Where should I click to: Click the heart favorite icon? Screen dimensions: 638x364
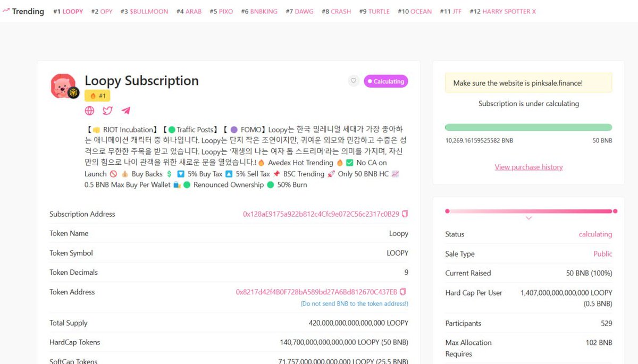coord(354,81)
